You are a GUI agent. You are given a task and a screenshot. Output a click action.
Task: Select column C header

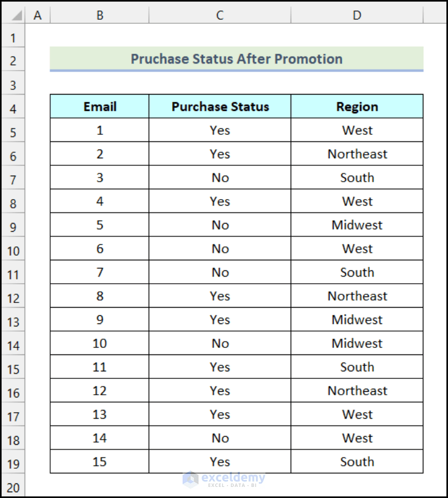[x=220, y=15]
